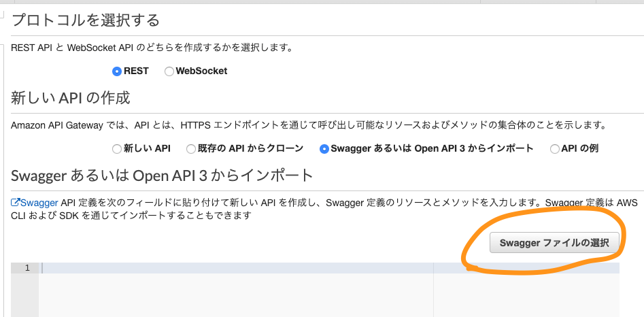Viewport: 644px width, 317px height.
Task: Click the large Swagger import section heading
Action: [x=163, y=176]
